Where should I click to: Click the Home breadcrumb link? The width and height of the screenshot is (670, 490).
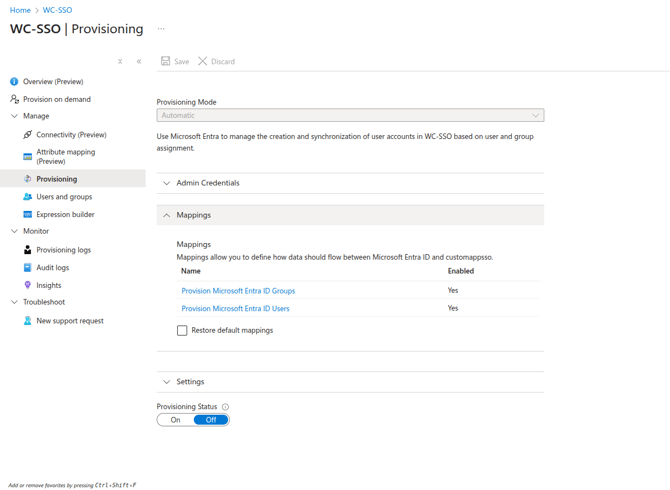[20, 10]
